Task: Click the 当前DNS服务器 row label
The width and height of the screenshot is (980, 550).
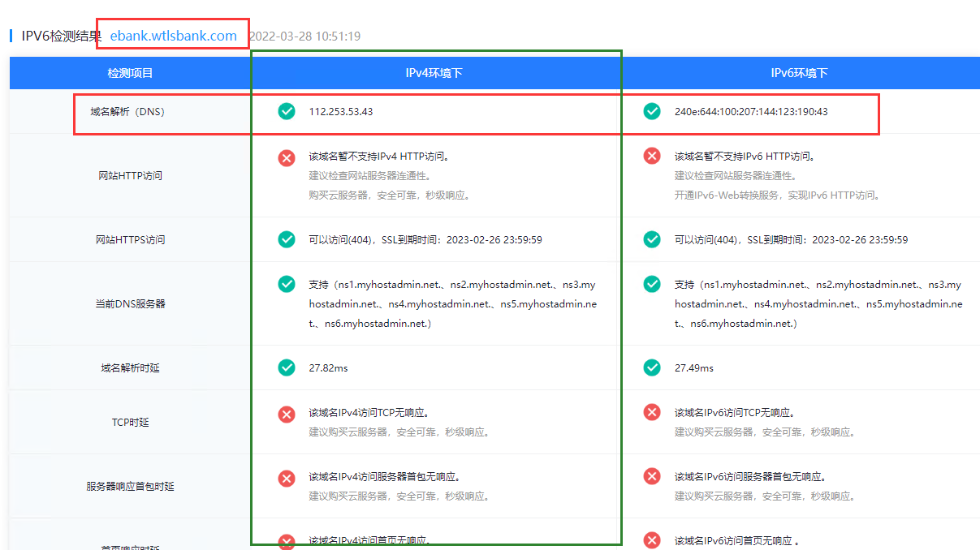Action: pyautogui.click(x=130, y=303)
